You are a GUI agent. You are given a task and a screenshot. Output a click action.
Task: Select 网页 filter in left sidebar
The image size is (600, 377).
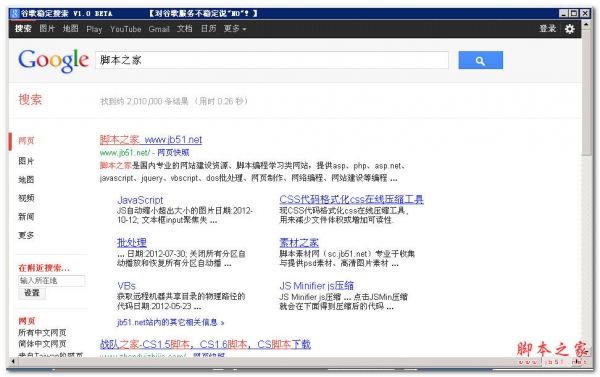pos(26,140)
